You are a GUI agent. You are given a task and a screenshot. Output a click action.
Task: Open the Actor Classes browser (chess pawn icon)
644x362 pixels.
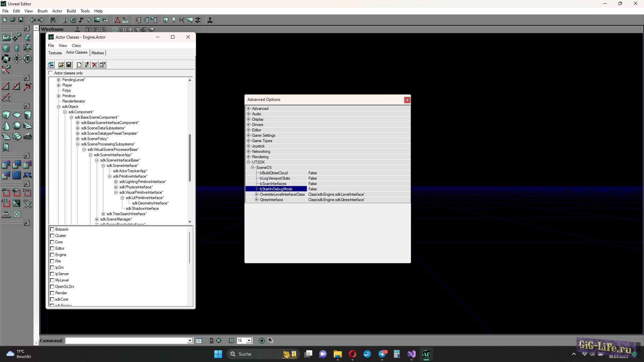65,20
